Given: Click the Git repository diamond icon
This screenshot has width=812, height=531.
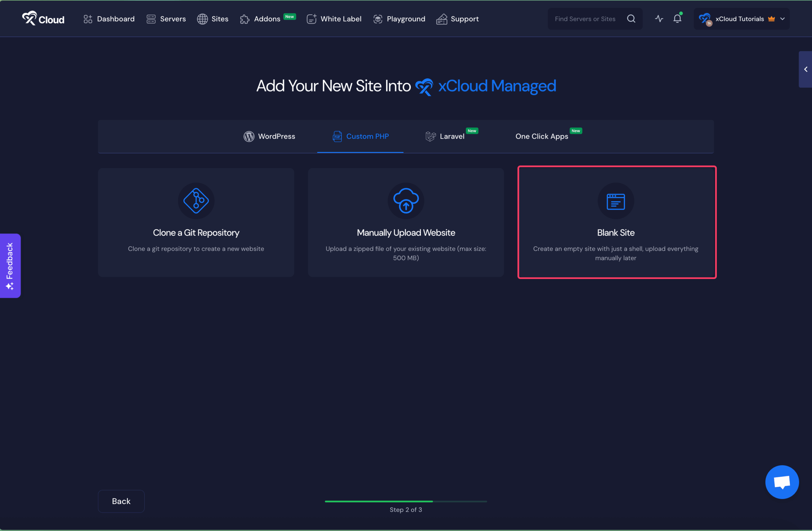Looking at the screenshot, I should point(196,201).
